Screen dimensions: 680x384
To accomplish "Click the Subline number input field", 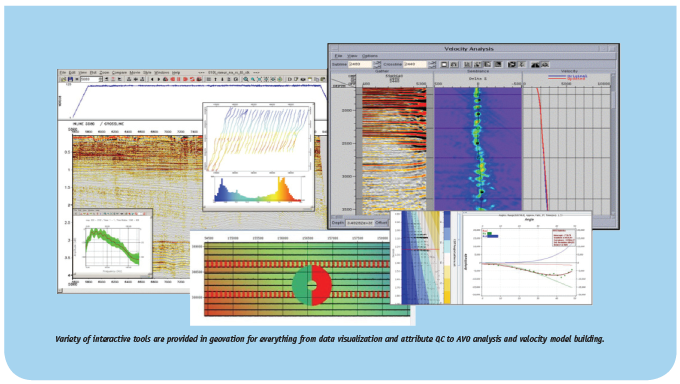I will point(360,64).
